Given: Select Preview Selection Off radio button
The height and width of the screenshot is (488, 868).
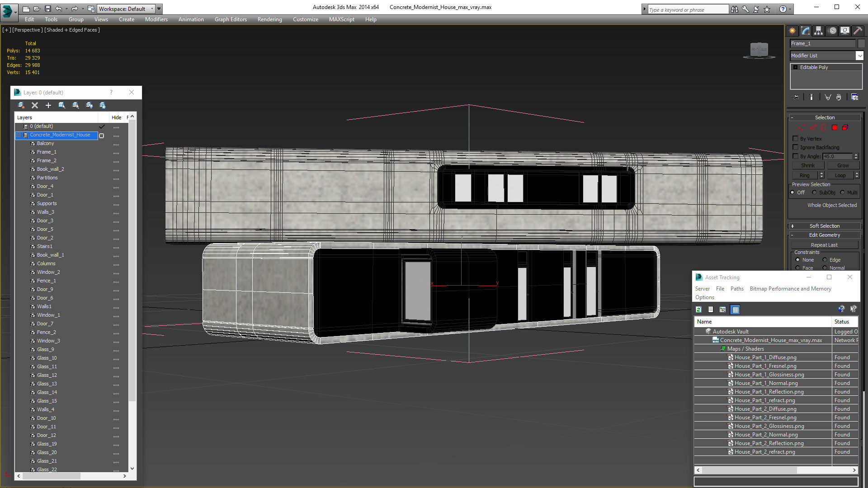Looking at the screenshot, I should click(793, 192).
